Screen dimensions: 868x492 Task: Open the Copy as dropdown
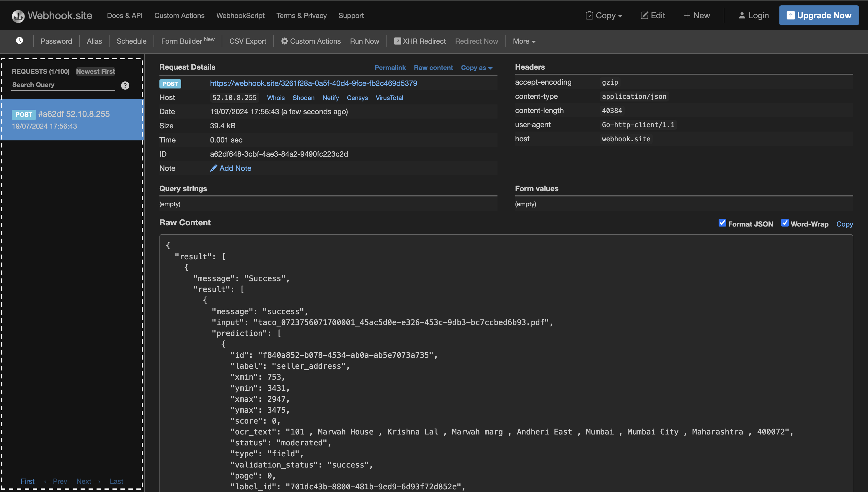pos(477,68)
